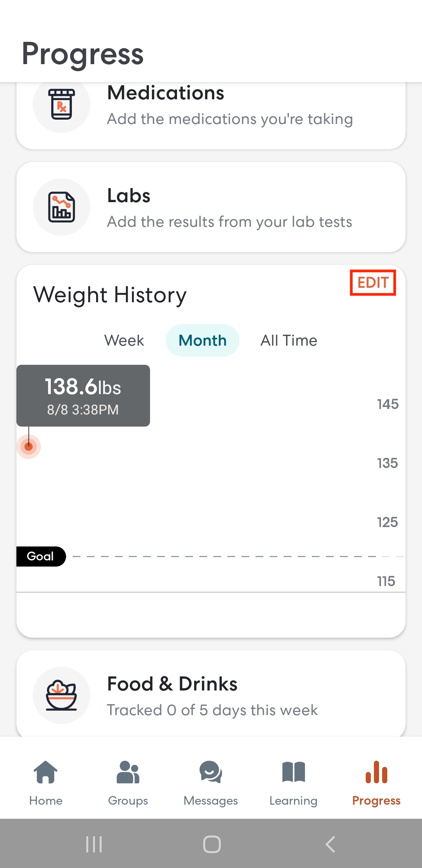The image size is (422, 868).
Task: Open Labs results description text
Action: [230, 222]
